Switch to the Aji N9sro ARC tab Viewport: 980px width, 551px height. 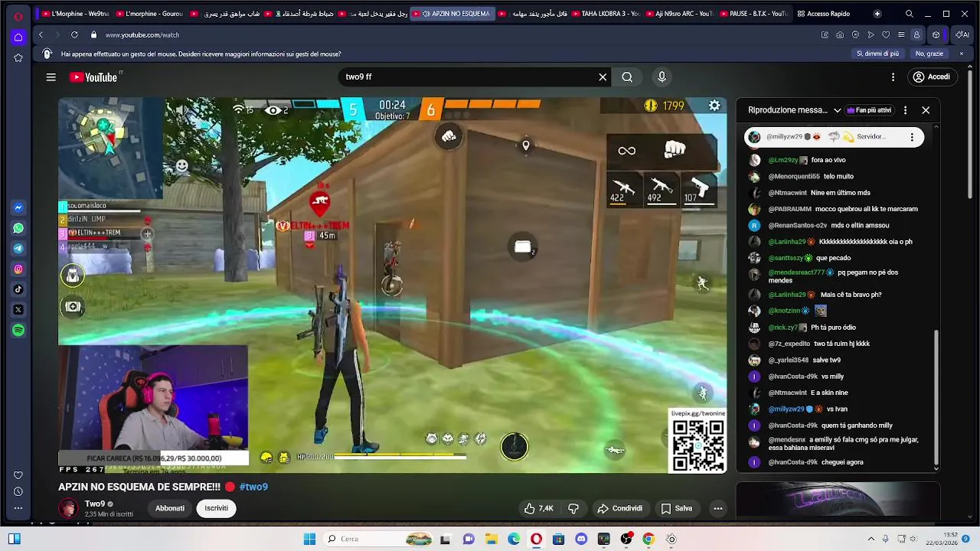point(679,14)
